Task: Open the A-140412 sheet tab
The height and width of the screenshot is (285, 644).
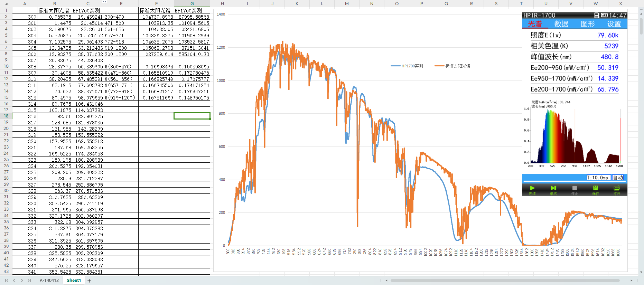Action: (49, 281)
